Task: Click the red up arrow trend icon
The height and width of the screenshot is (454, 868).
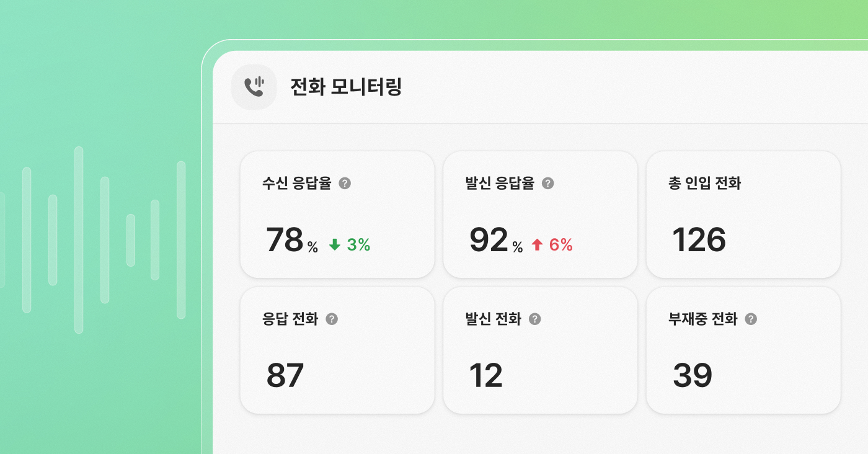Action: (538, 245)
